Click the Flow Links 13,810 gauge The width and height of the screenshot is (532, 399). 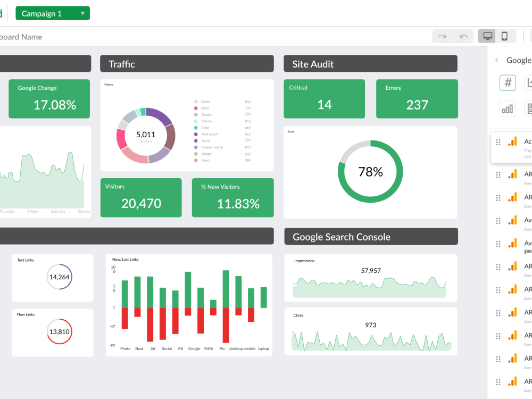[60, 331]
